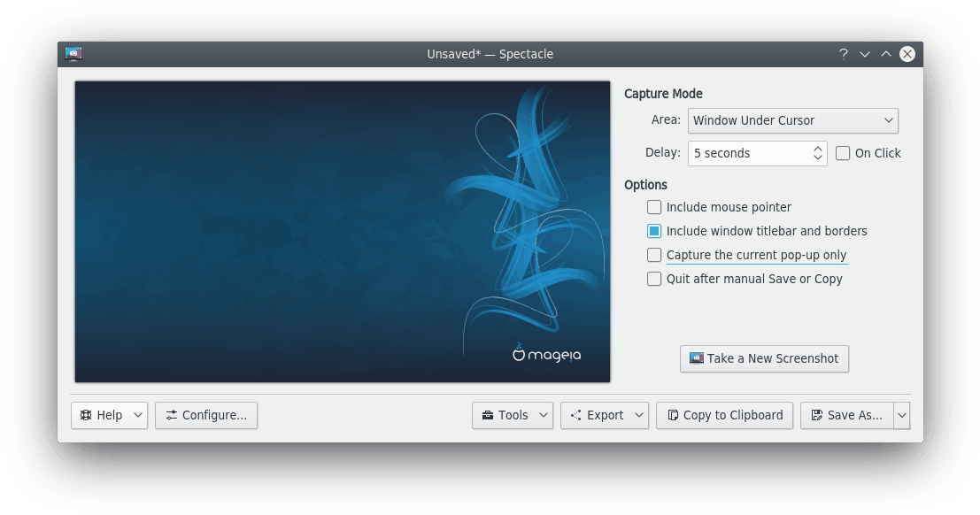Expand the Save As options arrow

pyautogui.click(x=902, y=416)
